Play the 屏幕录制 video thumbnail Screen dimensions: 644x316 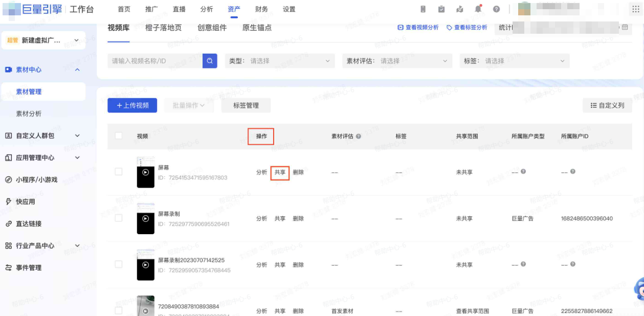click(x=146, y=218)
